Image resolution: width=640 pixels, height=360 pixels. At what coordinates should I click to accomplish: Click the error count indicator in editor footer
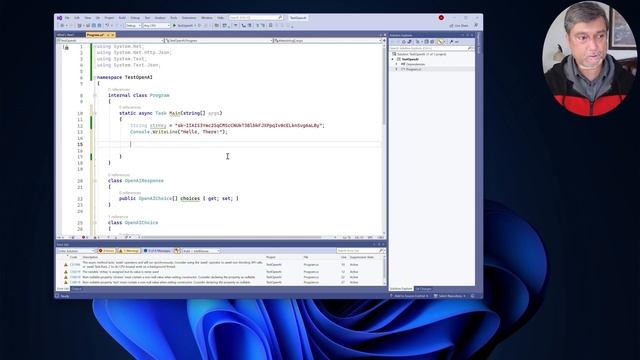pos(84,237)
